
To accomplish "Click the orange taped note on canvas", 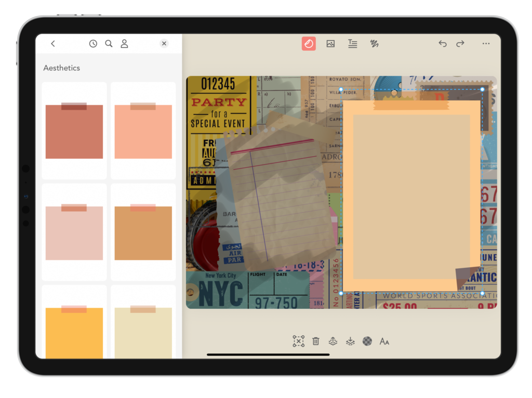I will pos(411,195).
